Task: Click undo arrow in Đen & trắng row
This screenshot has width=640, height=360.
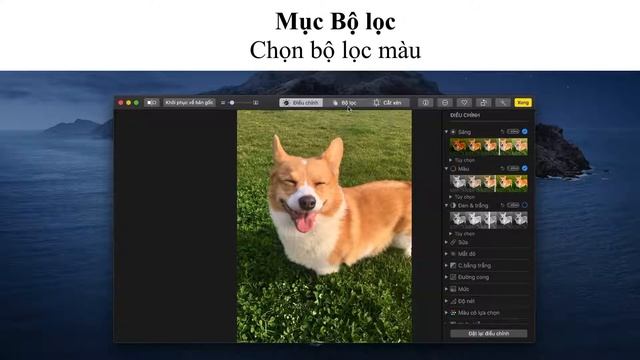Action: click(x=502, y=205)
